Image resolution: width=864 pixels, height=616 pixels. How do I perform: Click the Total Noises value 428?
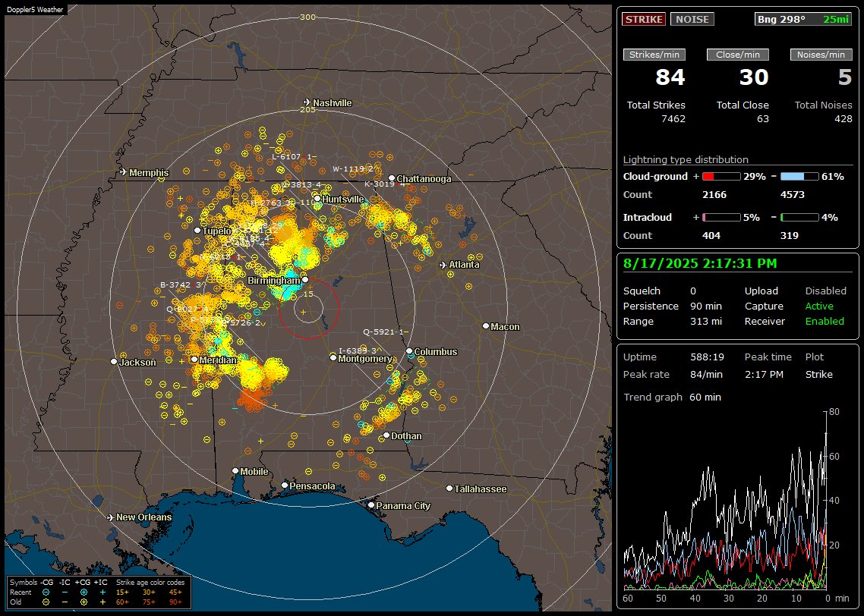(x=843, y=119)
